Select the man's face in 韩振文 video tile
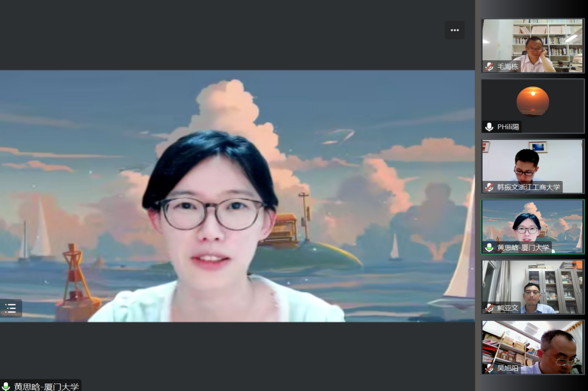588x391 pixels. tap(526, 164)
